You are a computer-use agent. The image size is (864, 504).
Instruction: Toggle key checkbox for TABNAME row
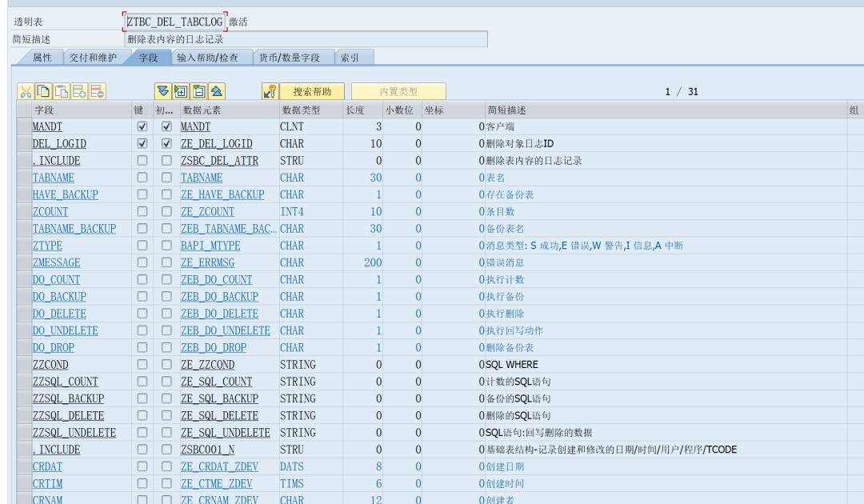[142, 178]
